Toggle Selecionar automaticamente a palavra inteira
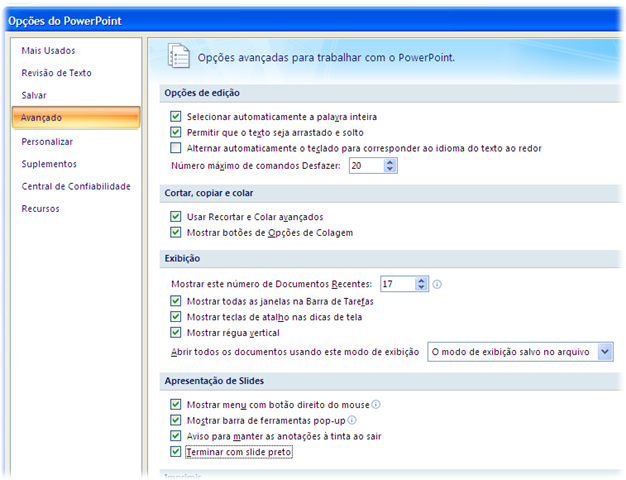The height and width of the screenshot is (480, 626). point(176,117)
